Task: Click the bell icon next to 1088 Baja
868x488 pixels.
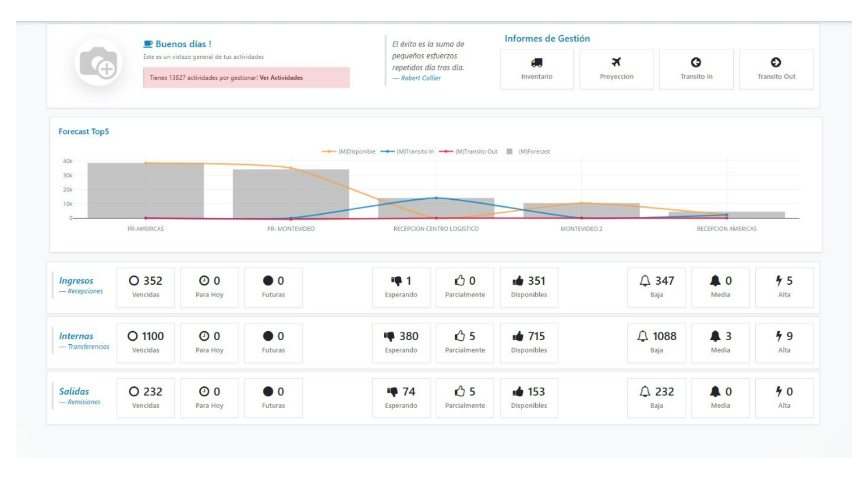Action: click(644, 336)
